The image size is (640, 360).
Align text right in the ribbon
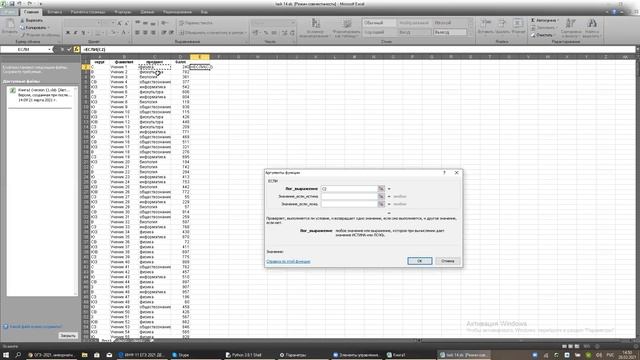tap(153, 32)
